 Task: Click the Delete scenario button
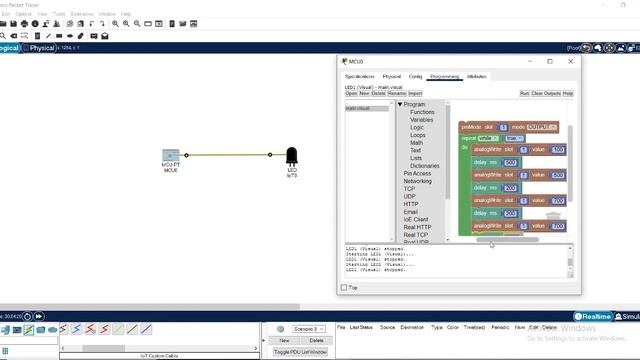pos(316,340)
